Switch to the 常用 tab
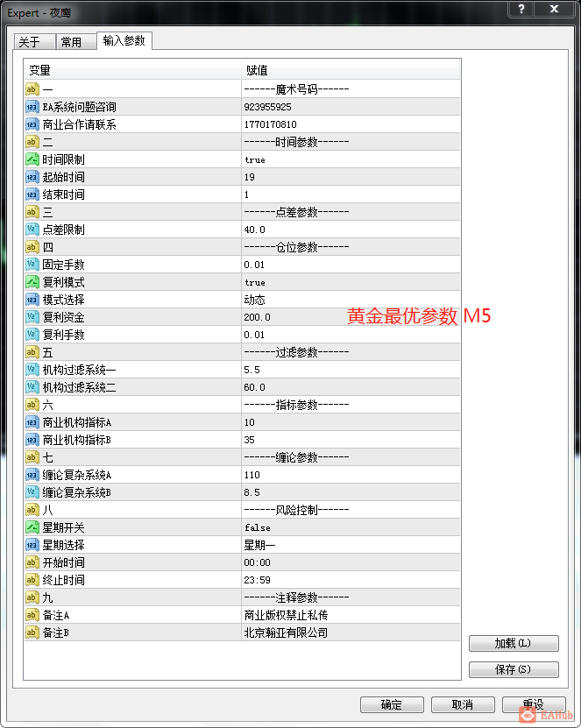The image size is (581, 728). click(x=76, y=42)
